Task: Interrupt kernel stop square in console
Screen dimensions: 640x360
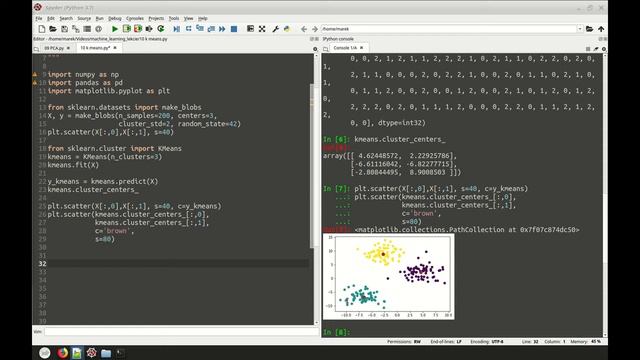Action: [x=588, y=49]
